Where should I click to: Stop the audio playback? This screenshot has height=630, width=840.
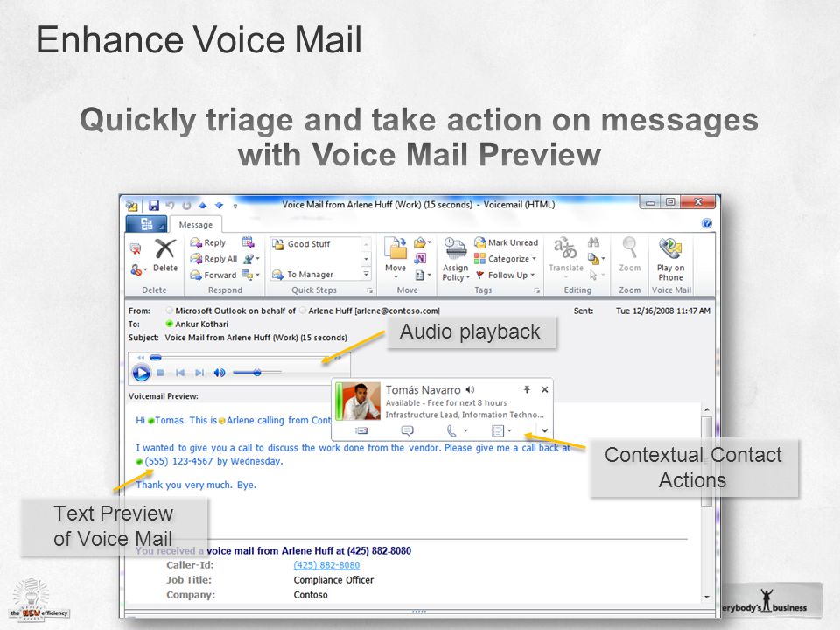click(160, 373)
